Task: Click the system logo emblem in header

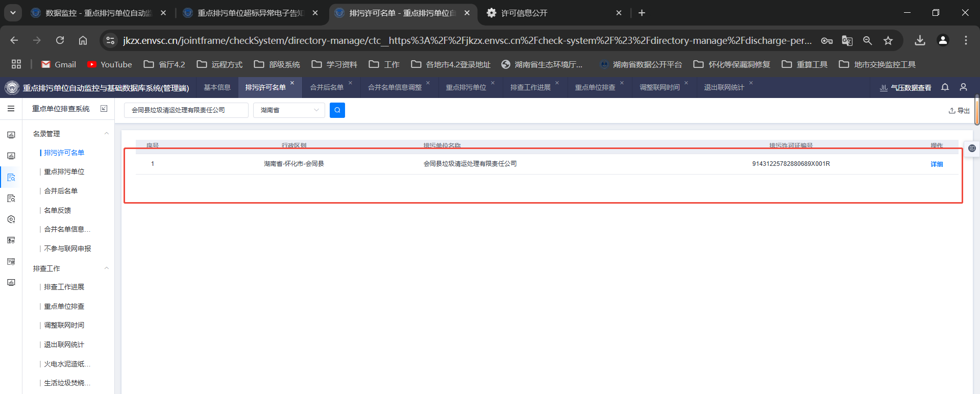Action: pyautogui.click(x=12, y=88)
